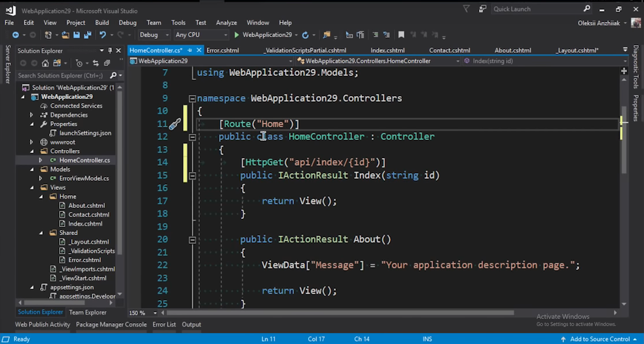Collapse the HomeController class outlining on line 12
The image size is (644, 344).
click(192, 137)
